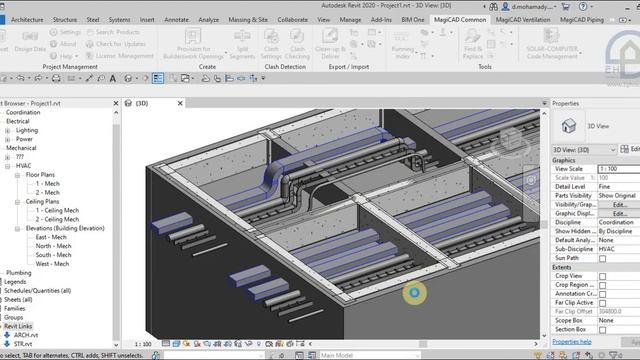Viewport: 640px width, 360px height.
Task: Click the Project Browser vertical scrollbar
Action: [x=116, y=229]
